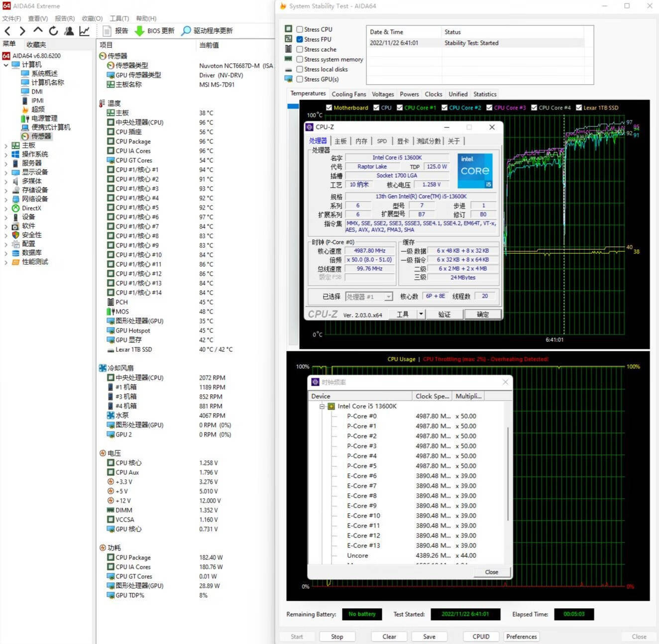Uncheck the Stress FPU checkbox

(300, 39)
